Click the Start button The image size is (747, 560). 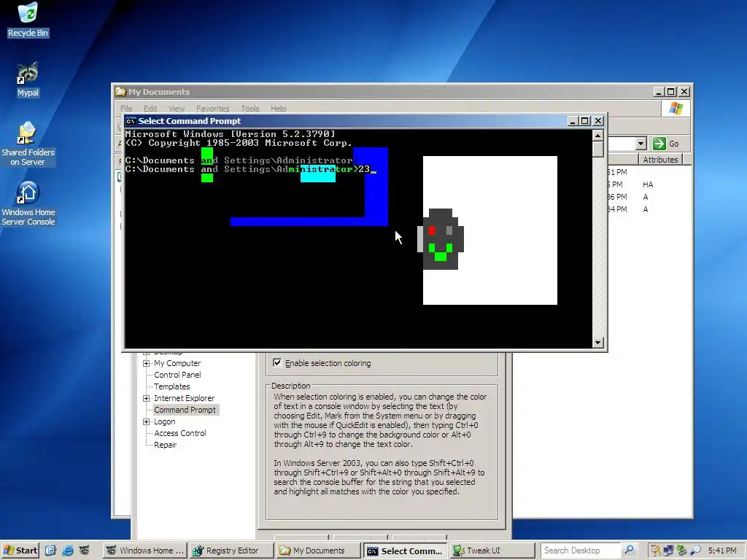[20, 551]
